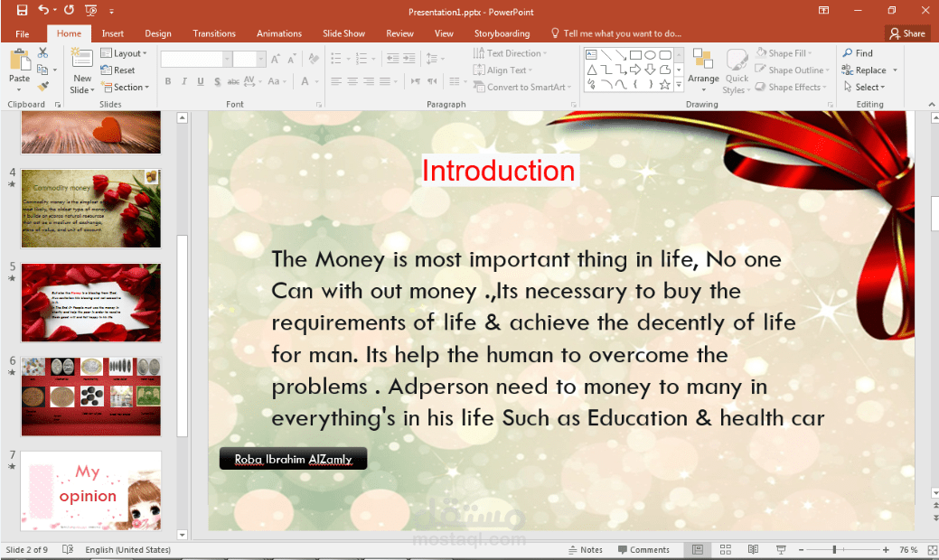Image resolution: width=939 pixels, height=560 pixels.
Task: Fit slide to current window
Action: (934, 549)
